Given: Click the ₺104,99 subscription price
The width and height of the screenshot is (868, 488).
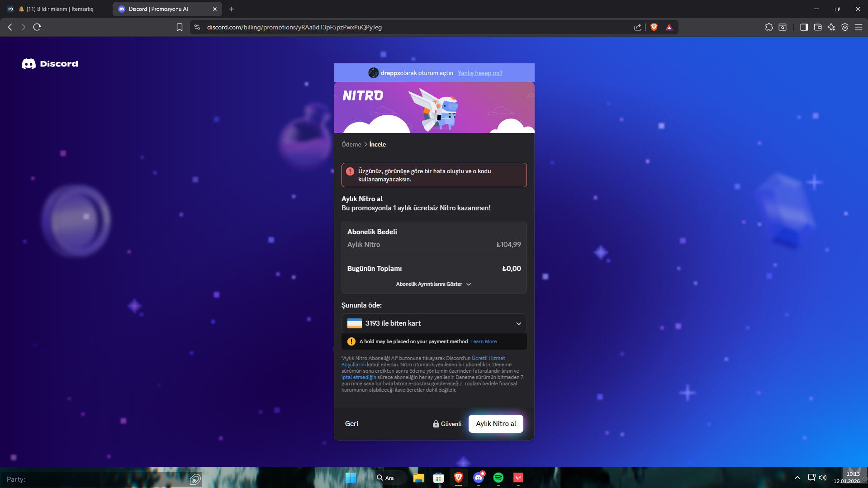Looking at the screenshot, I should 509,245.
